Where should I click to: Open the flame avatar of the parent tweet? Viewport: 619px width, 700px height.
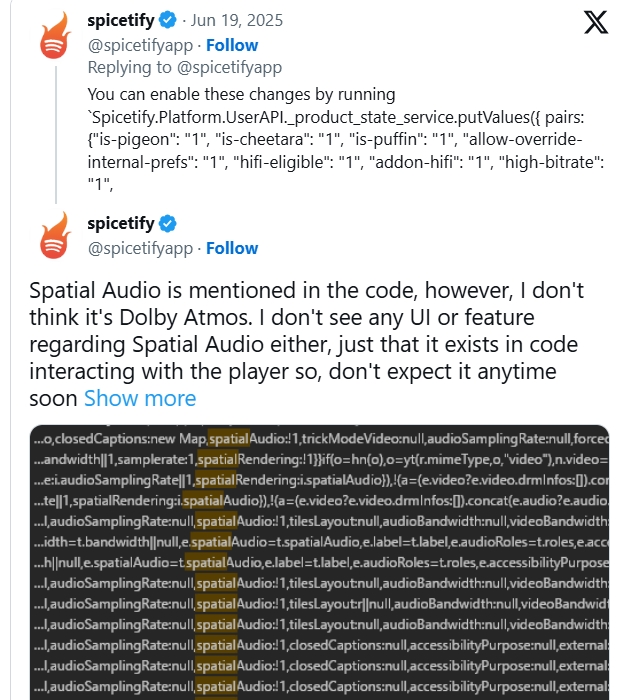[x=55, y=36]
